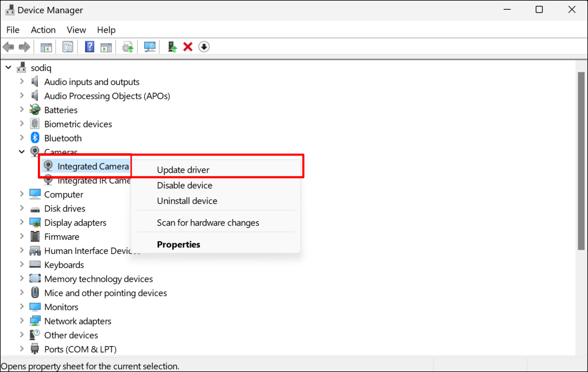The width and height of the screenshot is (588, 372).
Task: Click the Network adapters icon
Action: [x=35, y=321]
